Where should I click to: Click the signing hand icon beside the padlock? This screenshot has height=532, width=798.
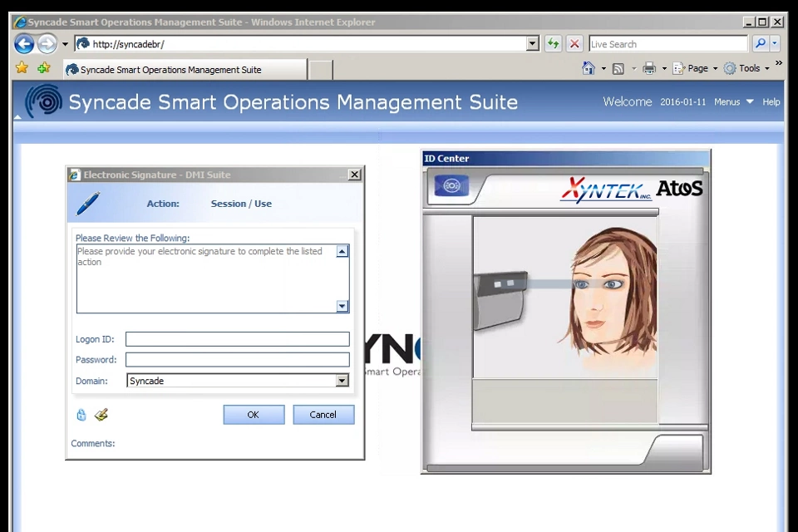coord(101,415)
